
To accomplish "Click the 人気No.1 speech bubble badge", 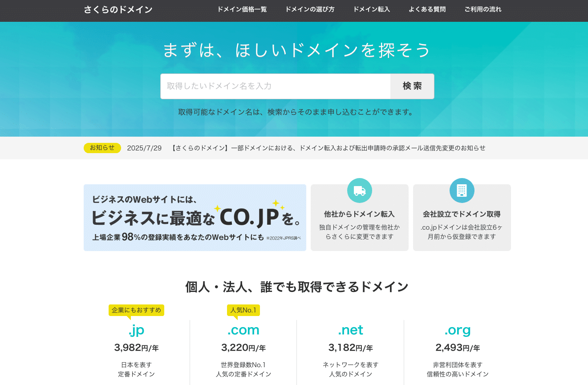I will (243, 310).
